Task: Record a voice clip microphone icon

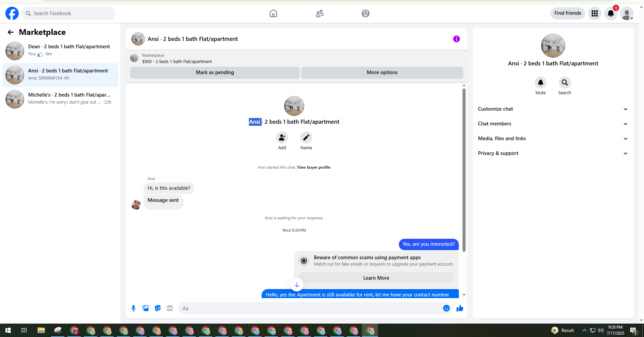Action: 133,308
